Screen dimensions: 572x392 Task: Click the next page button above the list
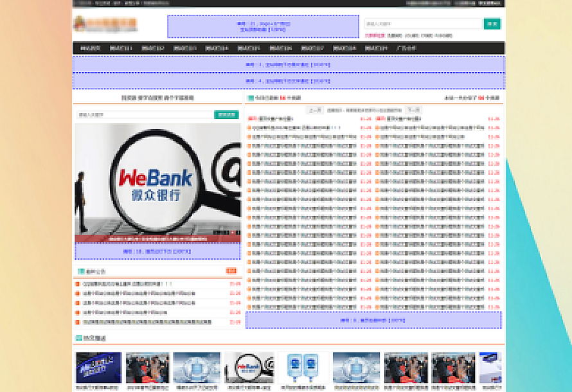coord(413,110)
